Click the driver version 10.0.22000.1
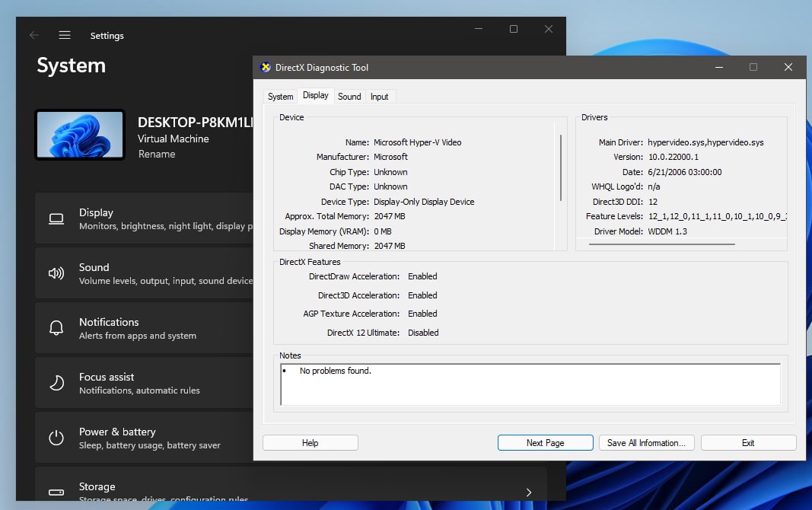Image resolution: width=812 pixels, height=510 pixels. 673,157
